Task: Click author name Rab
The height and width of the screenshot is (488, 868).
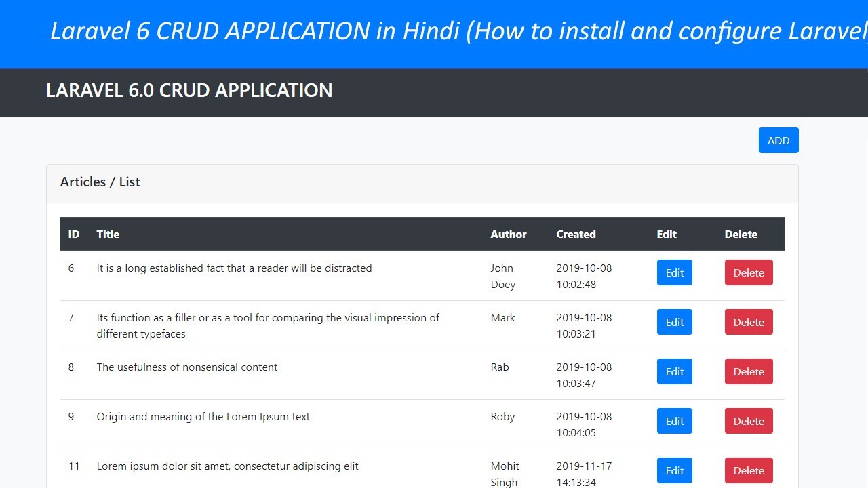Action: coord(500,367)
